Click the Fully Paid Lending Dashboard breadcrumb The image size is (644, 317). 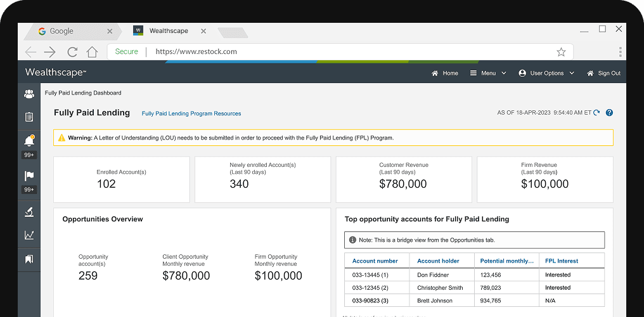pyautogui.click(x=83, y=93)
